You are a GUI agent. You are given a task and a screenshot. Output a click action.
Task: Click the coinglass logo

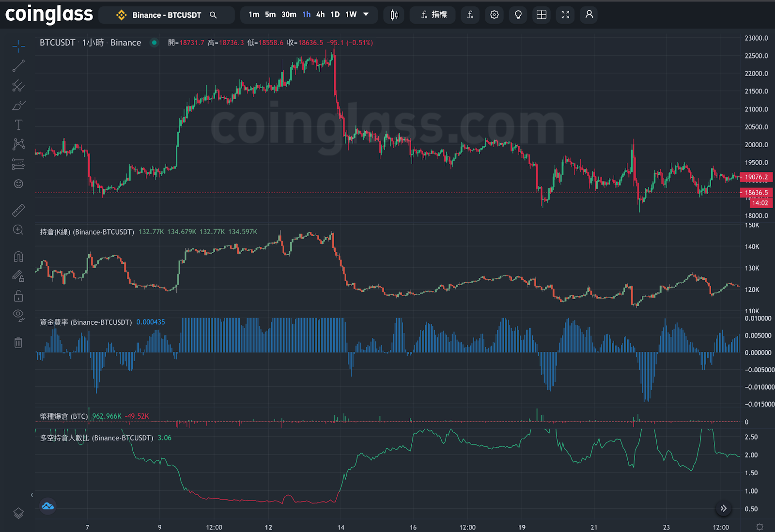pos(48,15)
